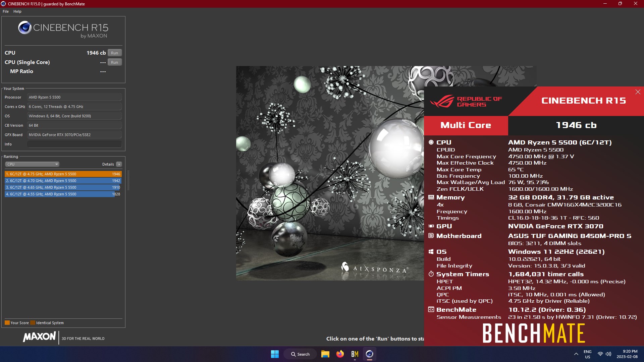The height and width of the screenshot is (362, 644).
Task: Select ranking entry 4.75 GHz score 1946
Action: [63, 174]
